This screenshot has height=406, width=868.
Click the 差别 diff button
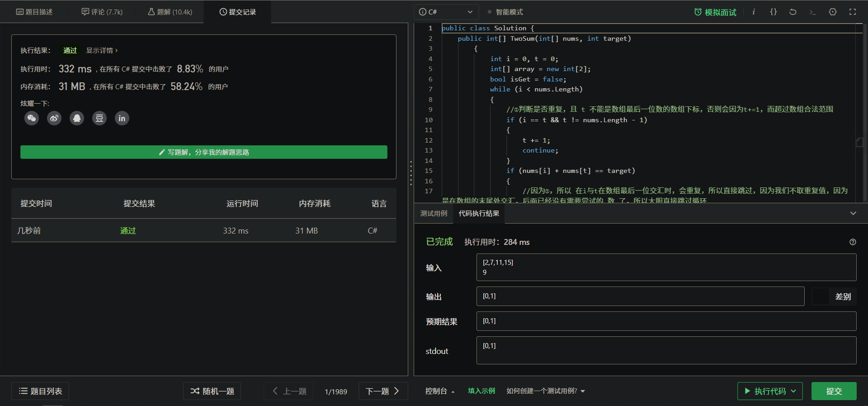coord(835,296)
